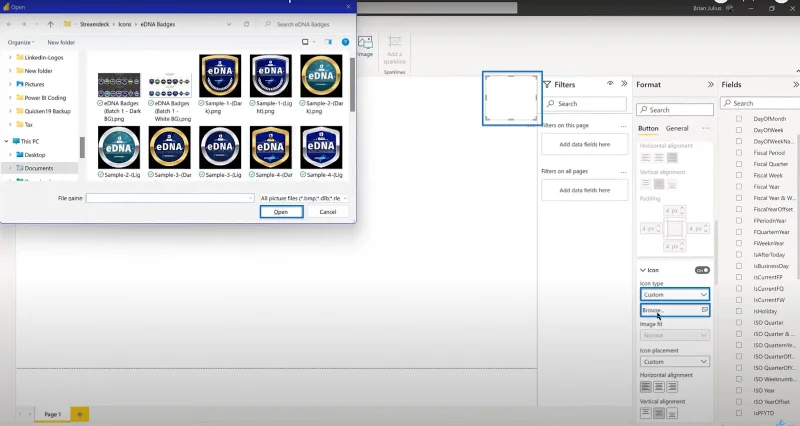Click the Image button in Power BI ribbon
800x426 pixels.
click(x=365, y=46)
